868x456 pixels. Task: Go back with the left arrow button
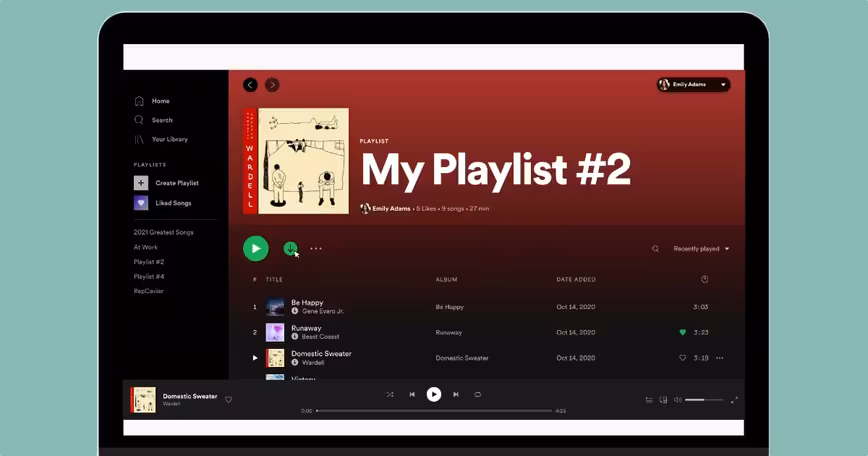click(x=250, y=85)
